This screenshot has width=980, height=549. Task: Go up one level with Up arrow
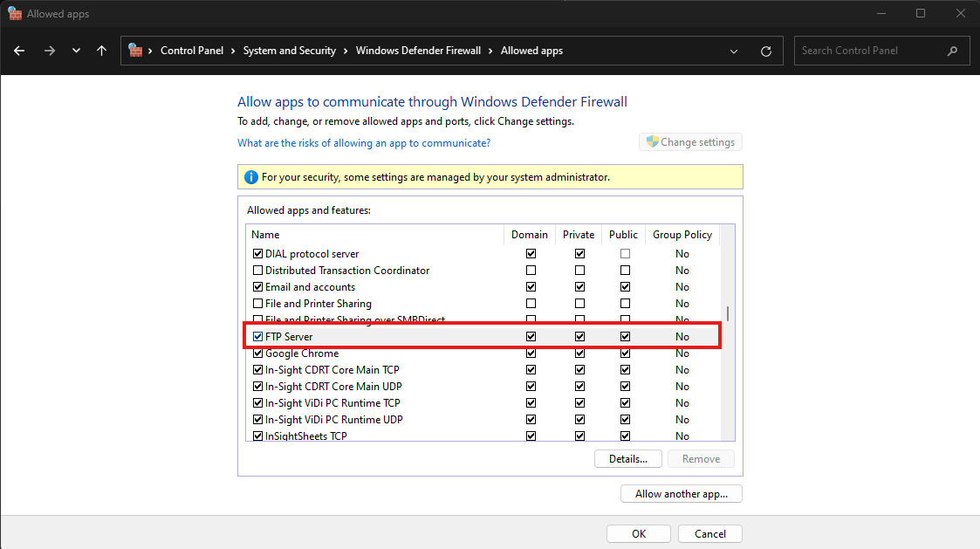pos(101,51)
